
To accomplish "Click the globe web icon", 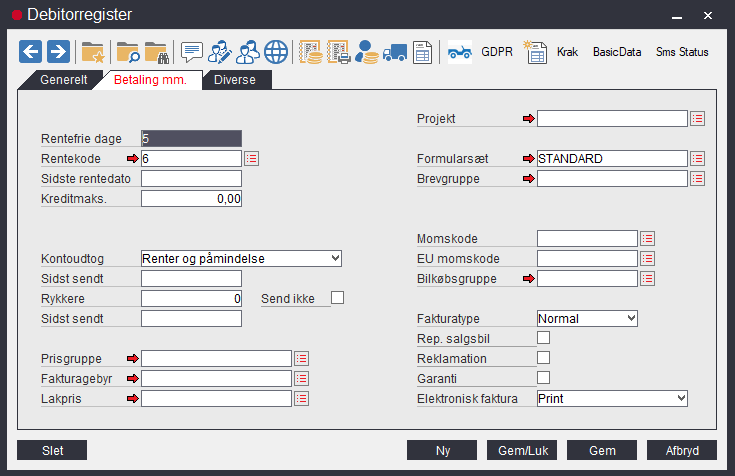I will coord(275,52).
